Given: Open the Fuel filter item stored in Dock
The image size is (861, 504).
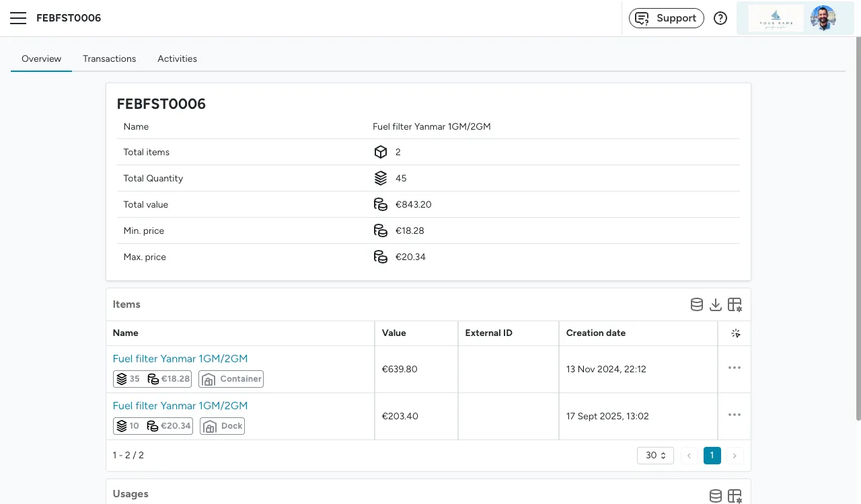Looking at the screenshot, I should [180, 406].
